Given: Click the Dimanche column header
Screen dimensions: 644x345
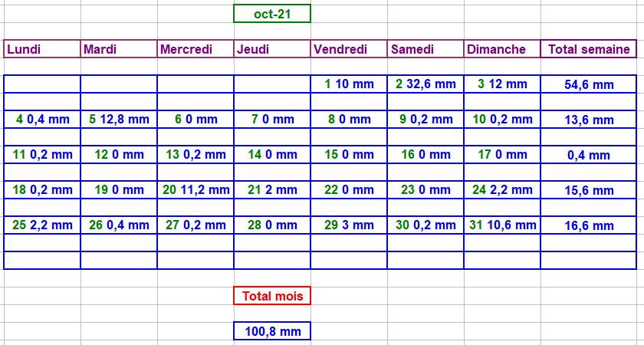Looking at the screenshot, I should pos(502,49).
